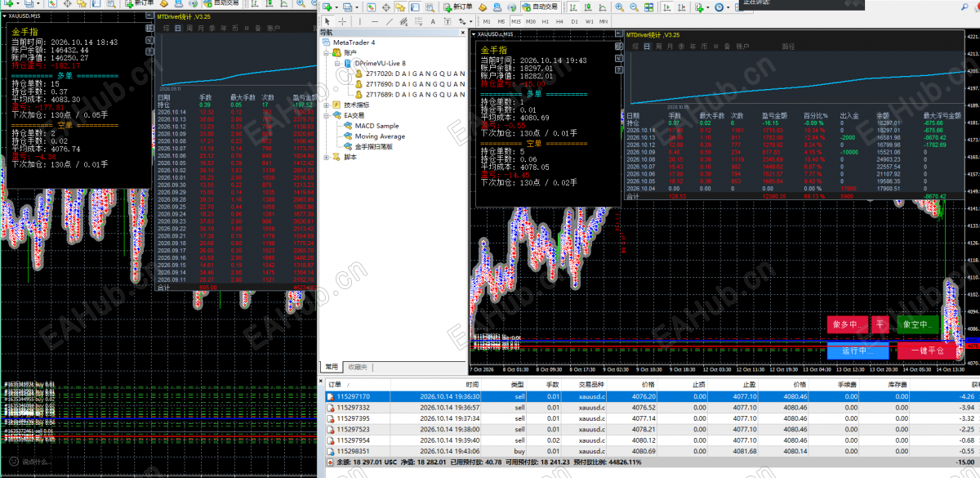Switch to the 收藏夹 favorites tab
The width and height of the screenshot is (980, 478).
(x=356, y=367)
